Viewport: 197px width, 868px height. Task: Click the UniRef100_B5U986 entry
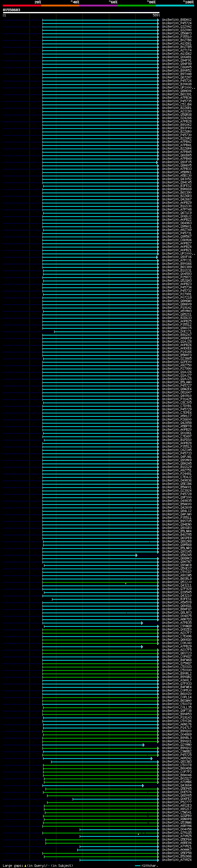click(177, 856)
